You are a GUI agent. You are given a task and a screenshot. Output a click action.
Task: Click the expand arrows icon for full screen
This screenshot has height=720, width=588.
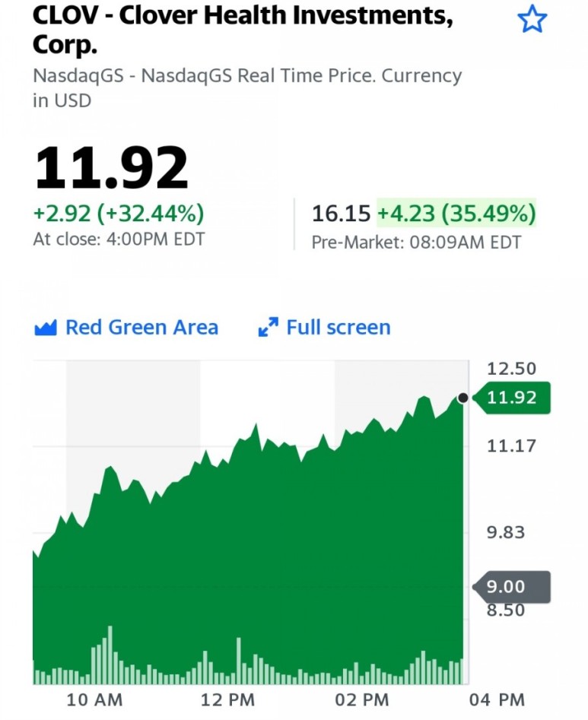[x=268, y=328]
